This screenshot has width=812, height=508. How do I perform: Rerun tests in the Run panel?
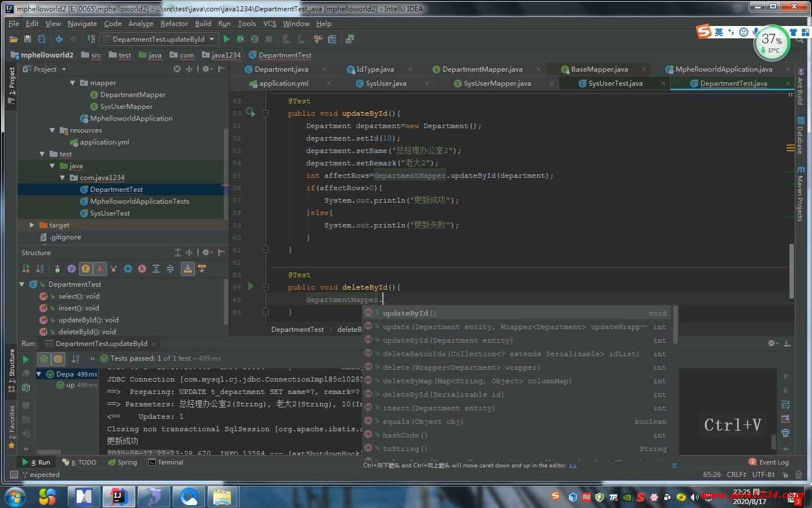(25, 359)
